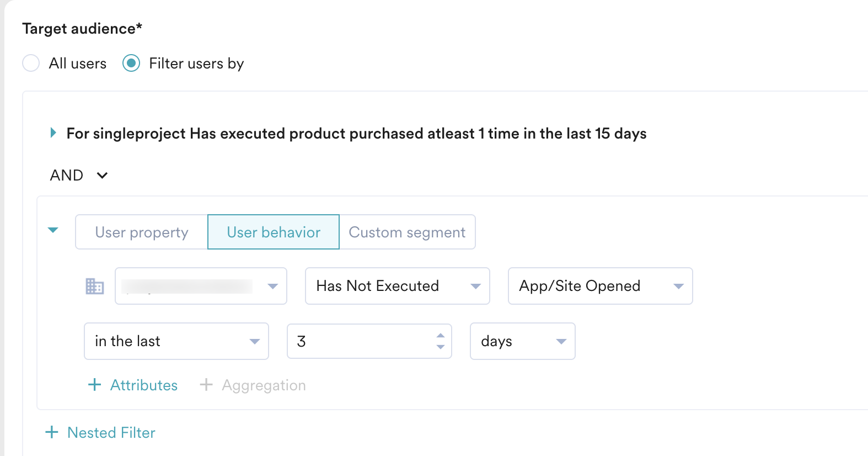Screen dimensions: 868x456
Task: Click the increment arrow on the number field
Action: point(440,335)
